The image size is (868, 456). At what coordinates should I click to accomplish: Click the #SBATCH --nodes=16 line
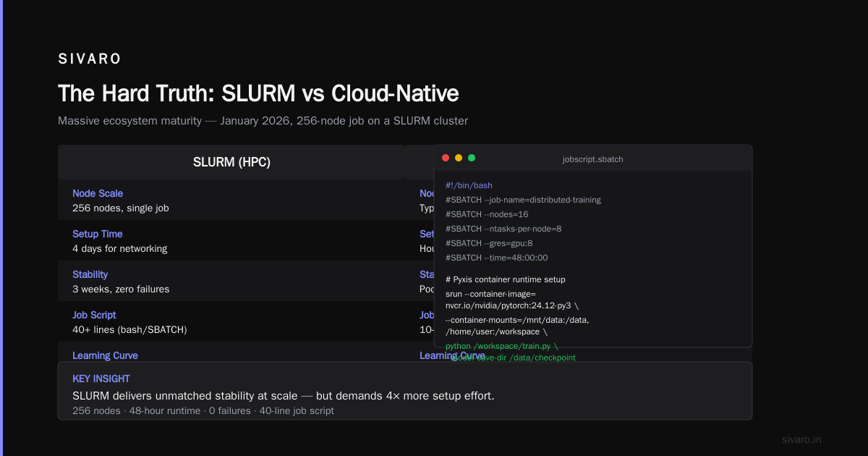tap(487, 214)
